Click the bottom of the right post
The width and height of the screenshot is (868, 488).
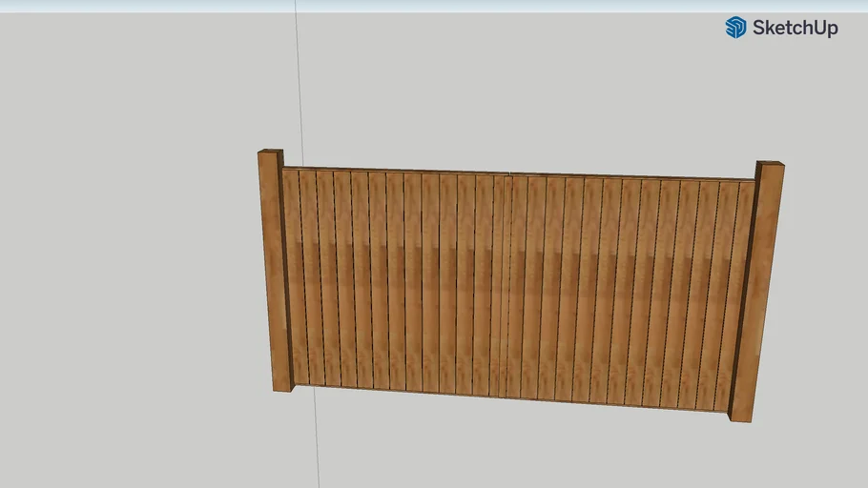(x=740, y=416)
